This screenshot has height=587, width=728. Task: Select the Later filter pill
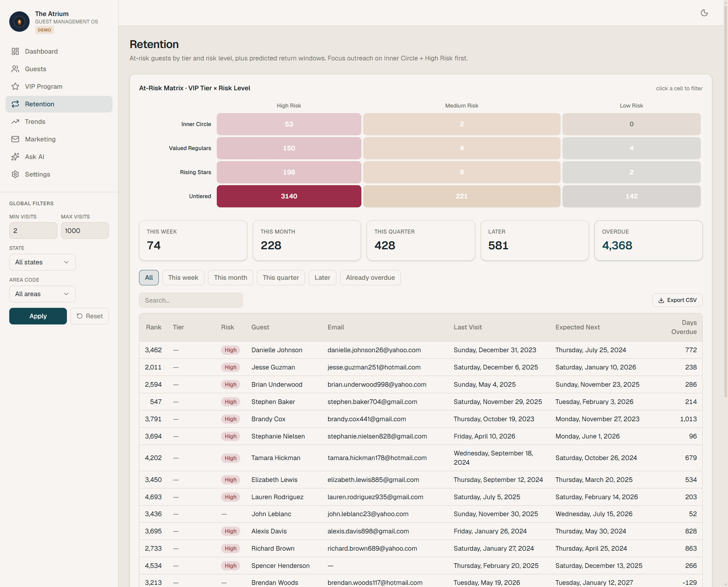coord(323,278)
